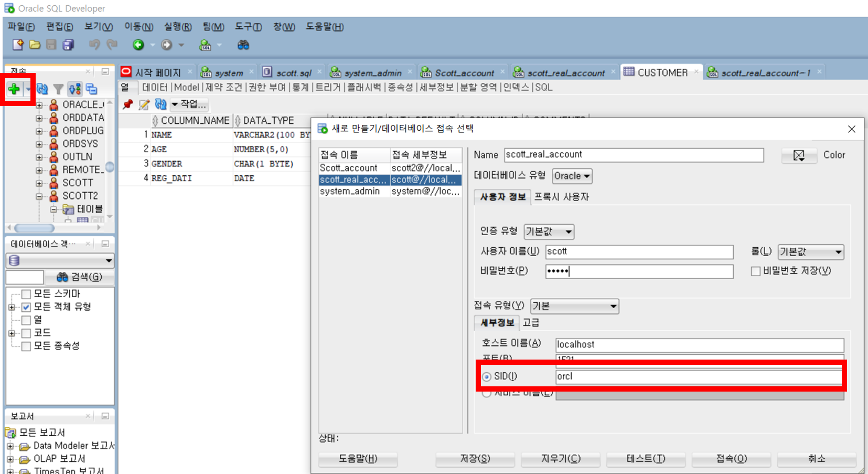Click Refresh icon in CUSTOMER table toolbar

click(x=160, y=104)
